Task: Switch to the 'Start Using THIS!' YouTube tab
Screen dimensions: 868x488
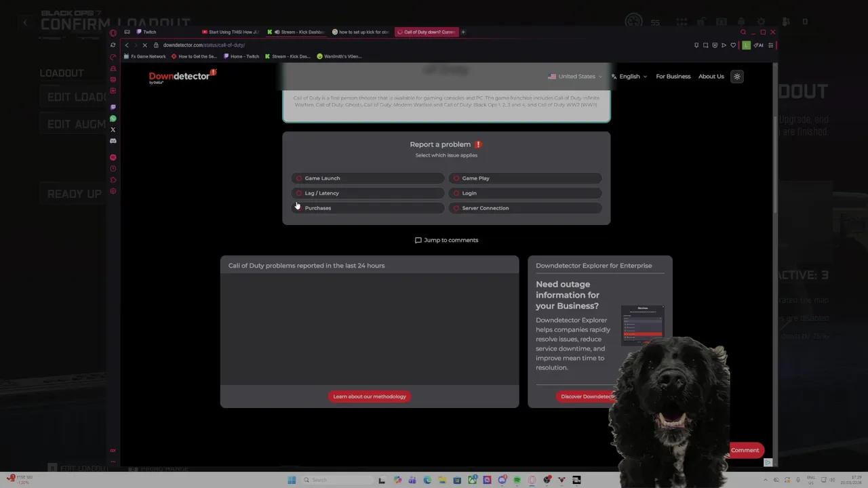Action: 230,32
